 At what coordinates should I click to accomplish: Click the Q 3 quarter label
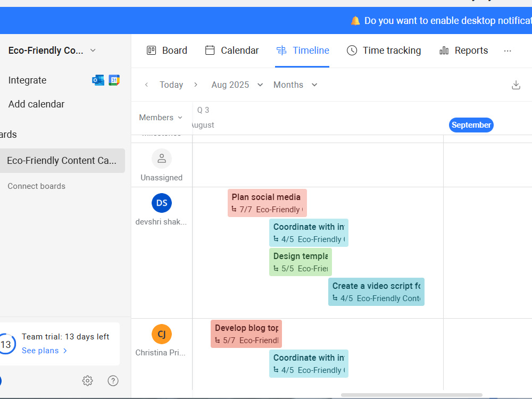pos(203,110)
